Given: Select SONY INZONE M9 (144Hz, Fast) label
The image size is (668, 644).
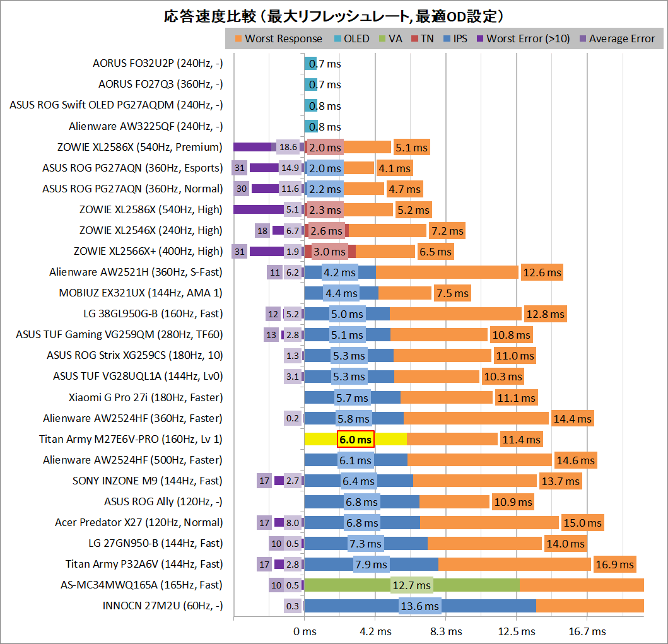Looking at the screenshot, I should tap(148, 481).
